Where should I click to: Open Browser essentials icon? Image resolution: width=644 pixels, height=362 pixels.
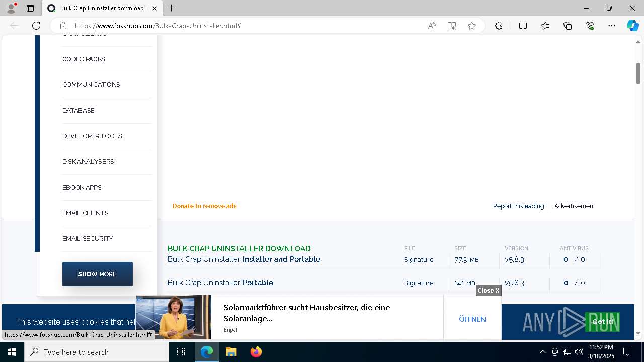pyautogui.click(x=590, y=26)
